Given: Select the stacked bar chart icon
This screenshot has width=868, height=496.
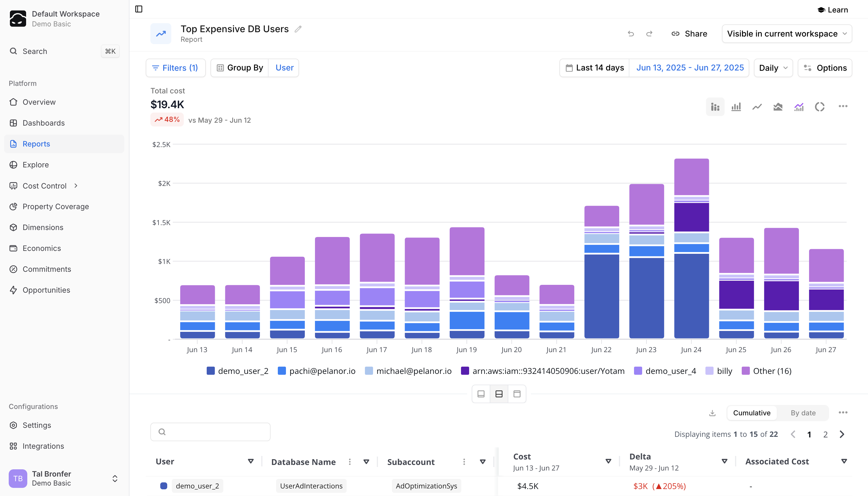Looking at the screenshot, I should click(x=715, y=107).
